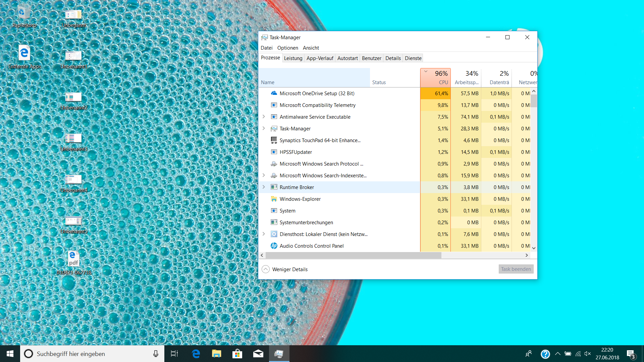Screen dimensions: 644x362
Task: Expand the Runtime Broker process group
Action: tap(264, 187)
